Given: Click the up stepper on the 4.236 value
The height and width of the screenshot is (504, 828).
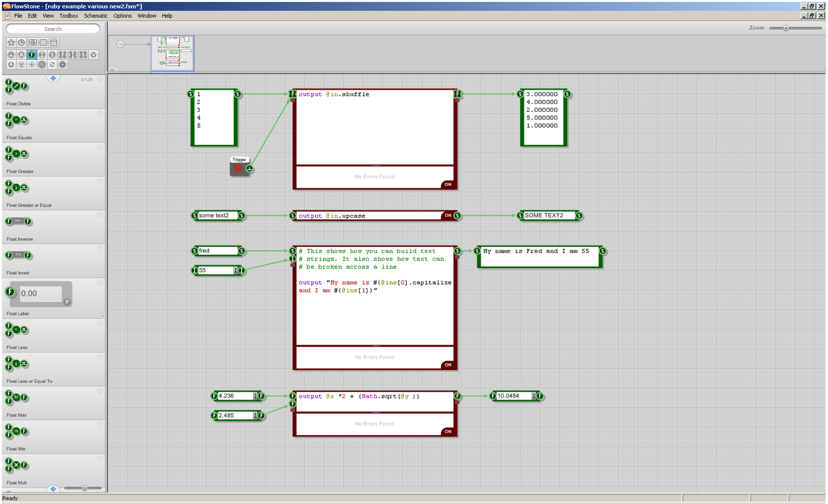Looking at the screenshot, I should click(256, 394).
